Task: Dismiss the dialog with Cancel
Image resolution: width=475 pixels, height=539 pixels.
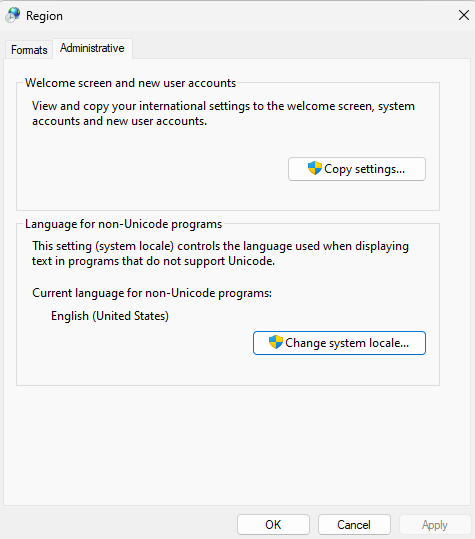Action: click(x=354, y=525)
